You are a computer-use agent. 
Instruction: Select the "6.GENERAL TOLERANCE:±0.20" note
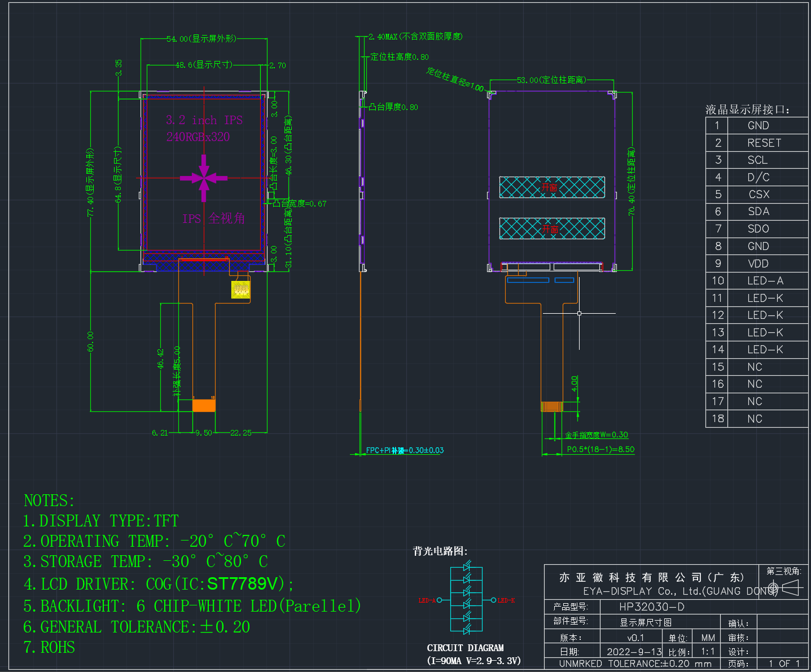coord(137,627)
